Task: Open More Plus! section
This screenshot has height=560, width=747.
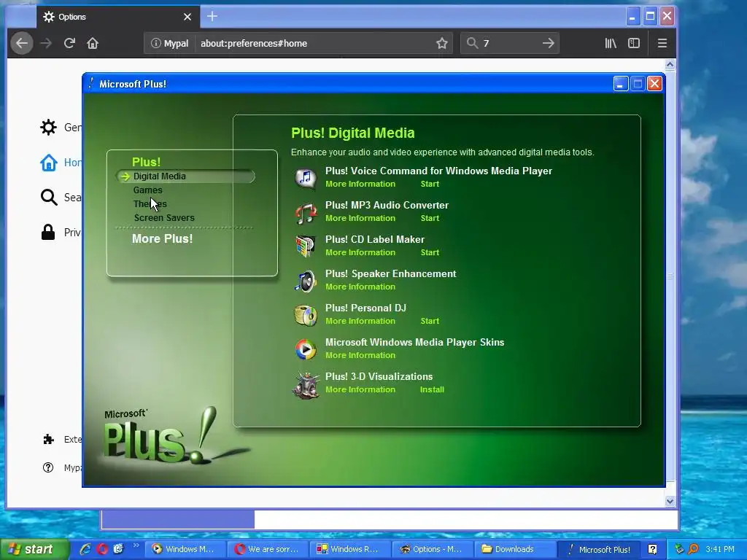Action: 162,238
